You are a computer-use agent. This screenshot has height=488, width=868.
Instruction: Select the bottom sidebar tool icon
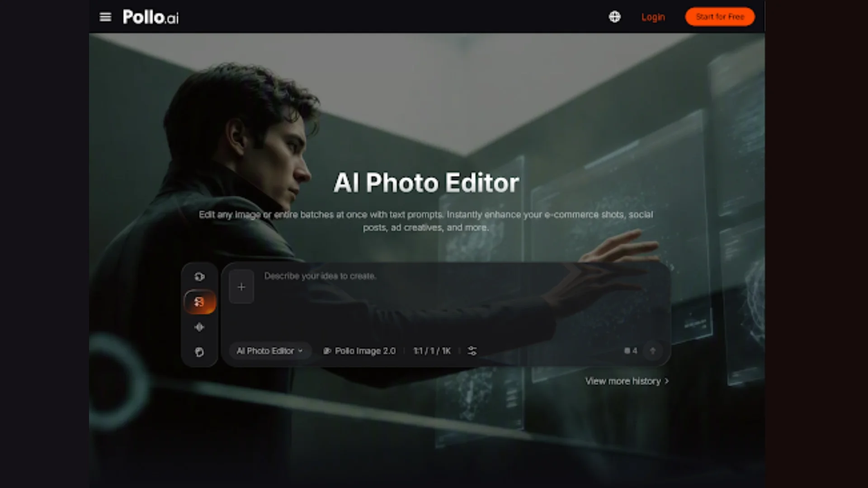pos(199,352)
